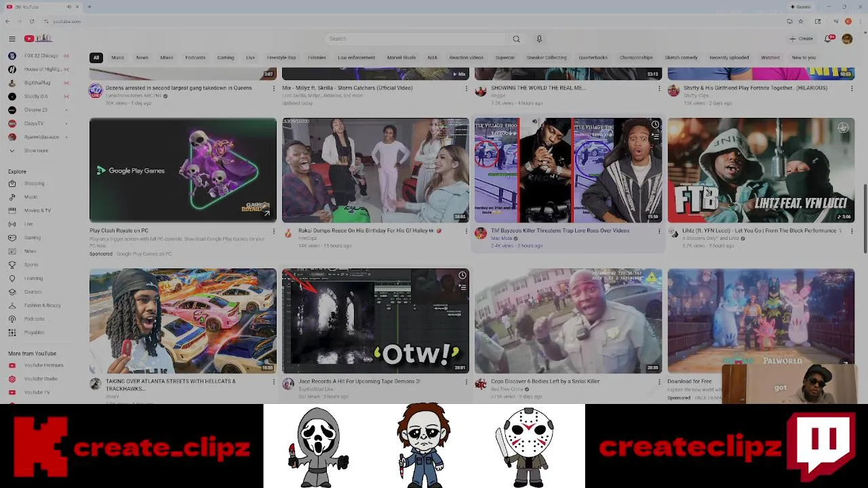Click the Create button
The image size is (868, 488).
pyautogui.click(x=801, y=39)
